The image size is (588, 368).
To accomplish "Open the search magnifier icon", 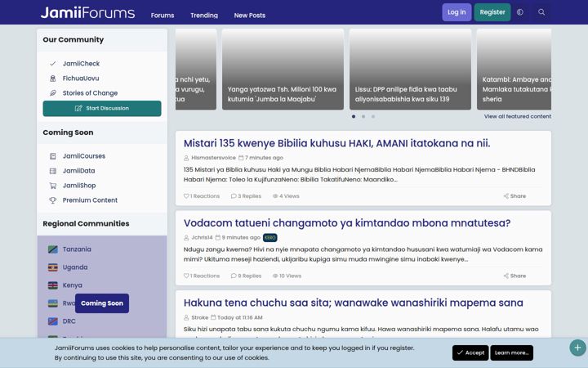I will 541,12.
